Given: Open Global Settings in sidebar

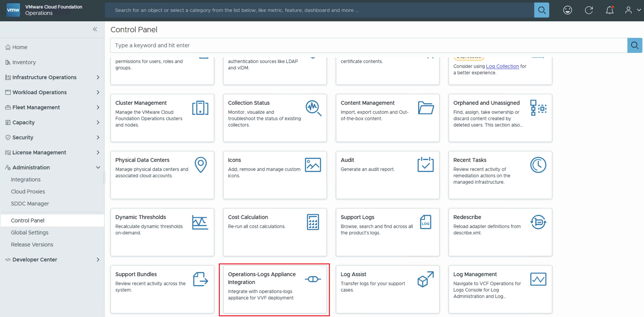Looking at the screenshot, I should click(30, 232).
